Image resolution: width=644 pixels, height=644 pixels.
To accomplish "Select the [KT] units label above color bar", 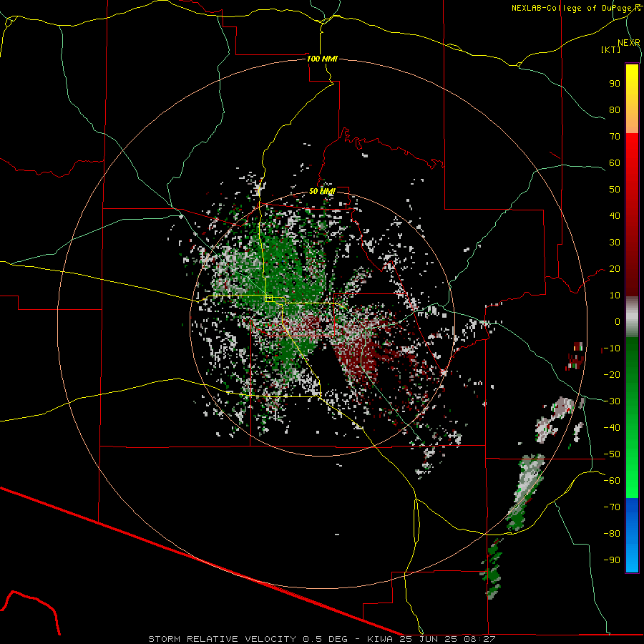I will point(610,49).
